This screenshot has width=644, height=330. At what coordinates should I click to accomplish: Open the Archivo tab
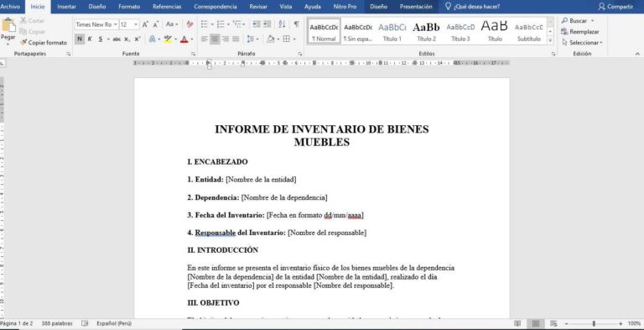pyautogui.click(x=10, y=7)
